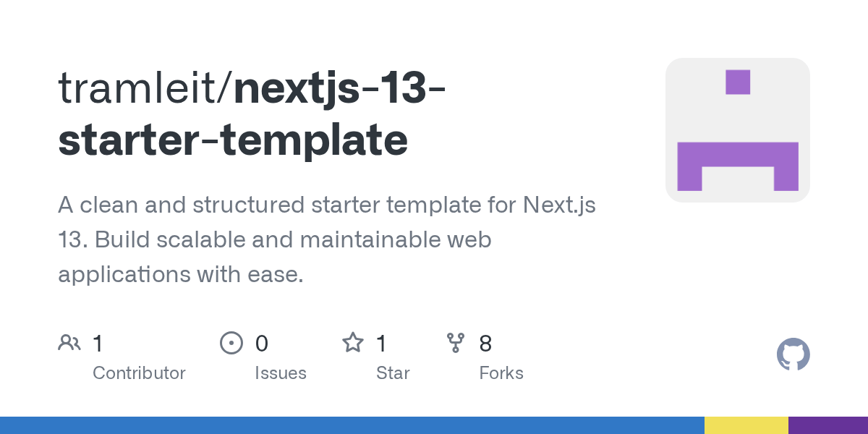
Task: Click the issues circle-dot icon
Action: coord(231,343)
